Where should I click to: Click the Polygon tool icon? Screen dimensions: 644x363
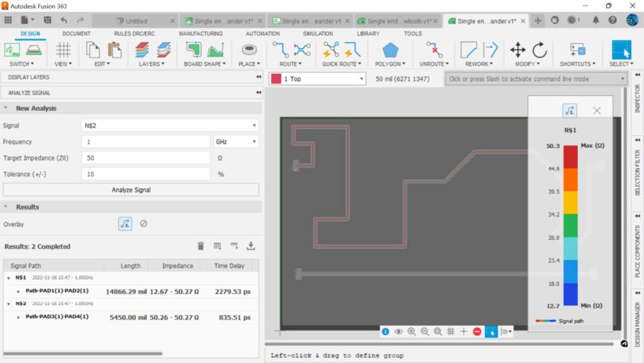coord(390,50)
